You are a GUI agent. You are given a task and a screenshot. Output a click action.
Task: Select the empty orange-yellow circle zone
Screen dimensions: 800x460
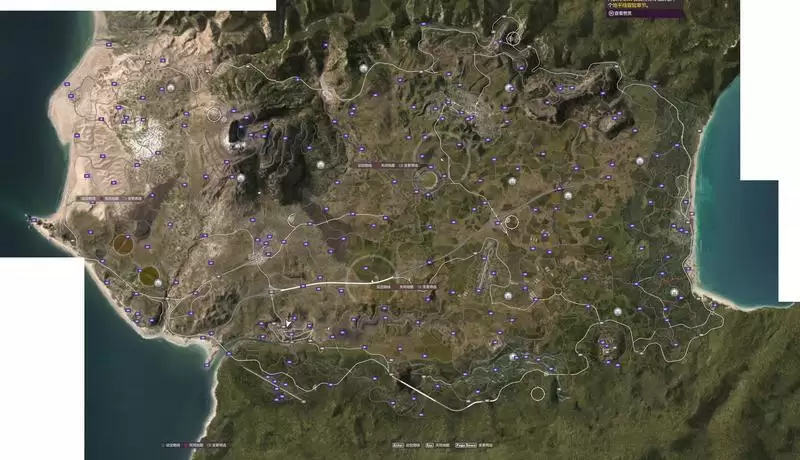click(x=123, y=242)
